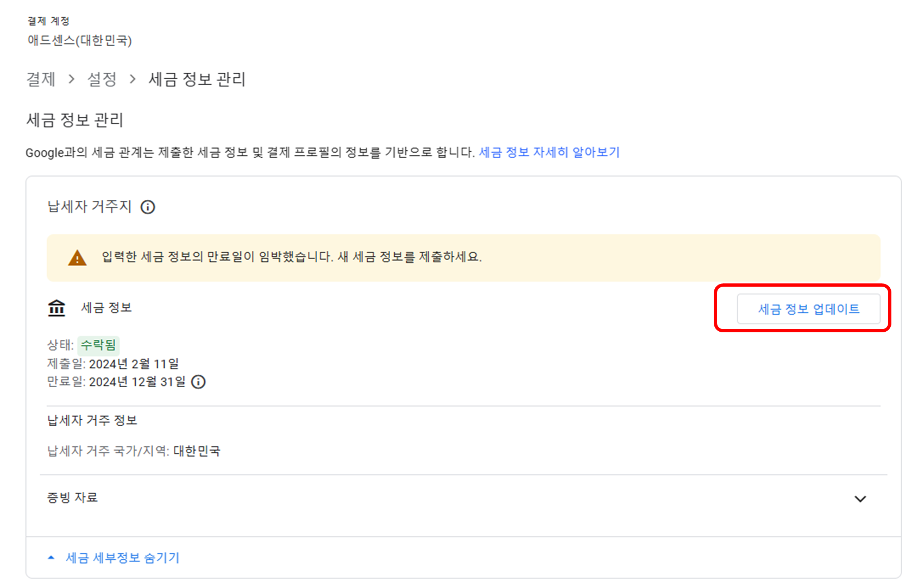Screen dimensions: 918x588
Task: Select 세금 정보 관리 breadcrumb item
Action: 197,79
